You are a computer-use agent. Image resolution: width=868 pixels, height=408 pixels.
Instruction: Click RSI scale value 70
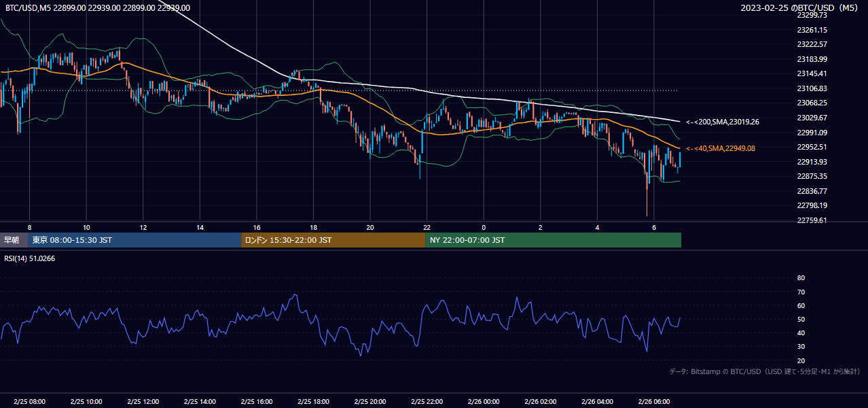801,292
